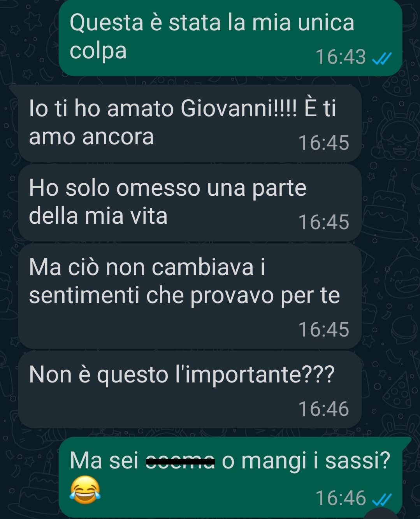Image resolution: width=420 pixels, height=519 pixels.
Task: Tap the "Non è questo l'importante???" message
Action: 190,389
